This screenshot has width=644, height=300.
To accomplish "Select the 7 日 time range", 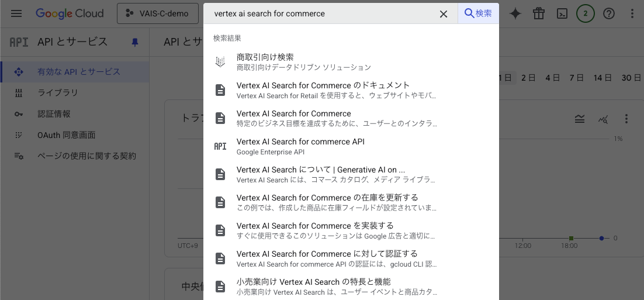I will 577,78.
